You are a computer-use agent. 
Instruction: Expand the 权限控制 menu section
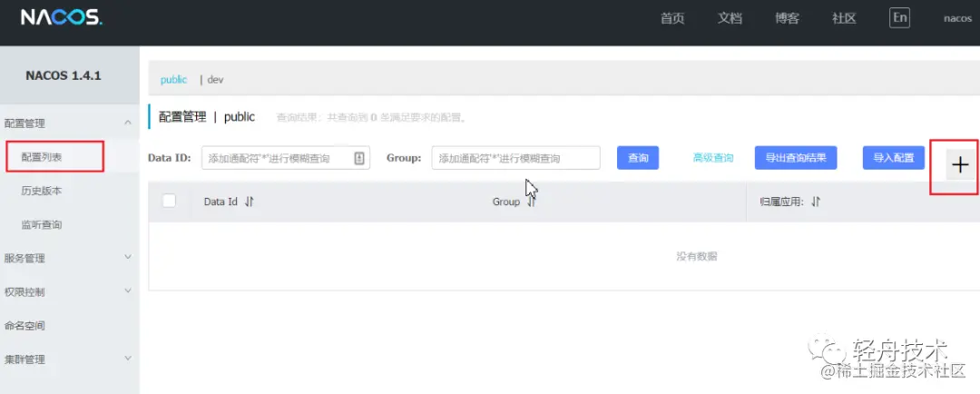point(128,291)
